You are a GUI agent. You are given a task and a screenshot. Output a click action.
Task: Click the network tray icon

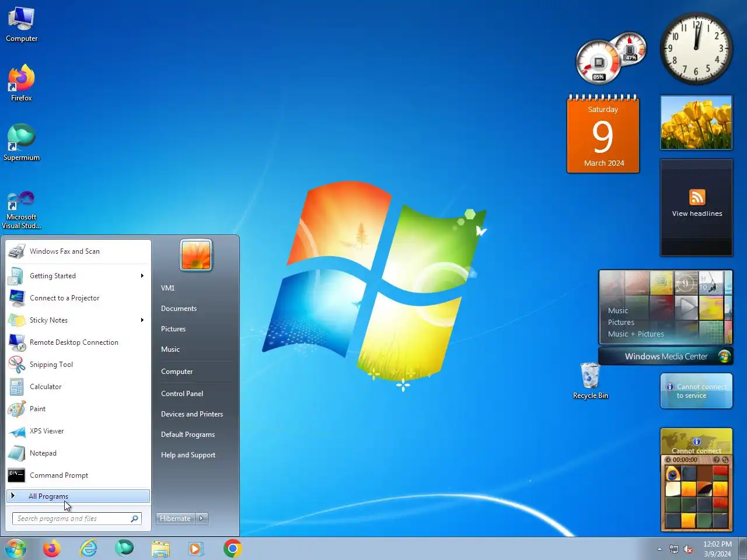pos(673,549)
